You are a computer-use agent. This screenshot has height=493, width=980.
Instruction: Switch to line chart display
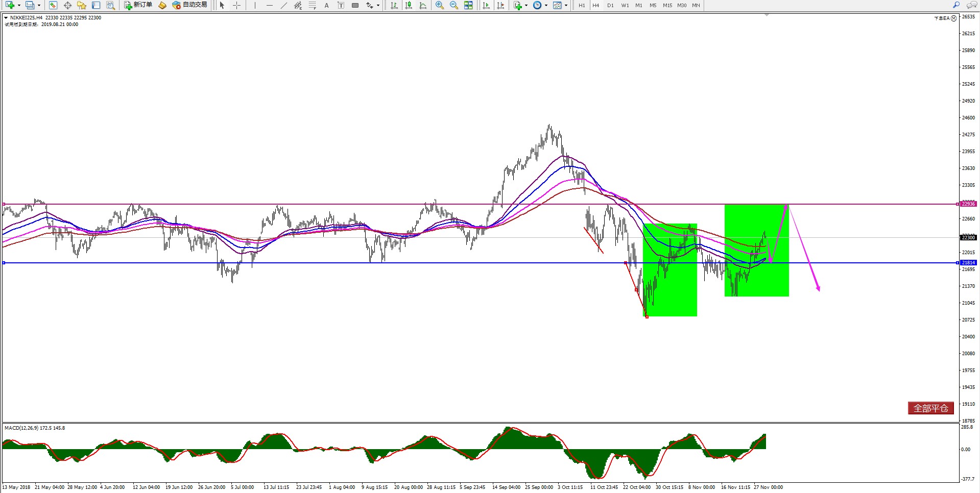(x=423, y=5)
